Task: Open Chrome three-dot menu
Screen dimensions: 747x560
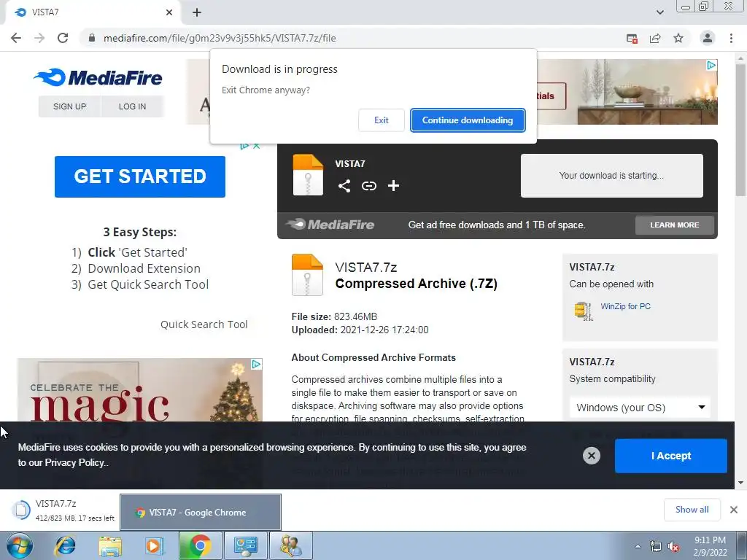Action: [x=731, y=38]
